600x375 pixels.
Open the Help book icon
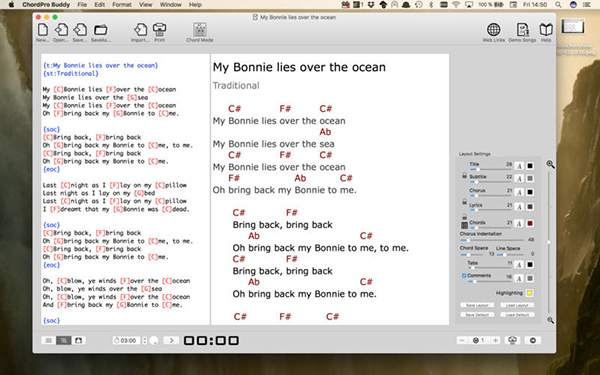pyautogui.click(x=546, y=30)
